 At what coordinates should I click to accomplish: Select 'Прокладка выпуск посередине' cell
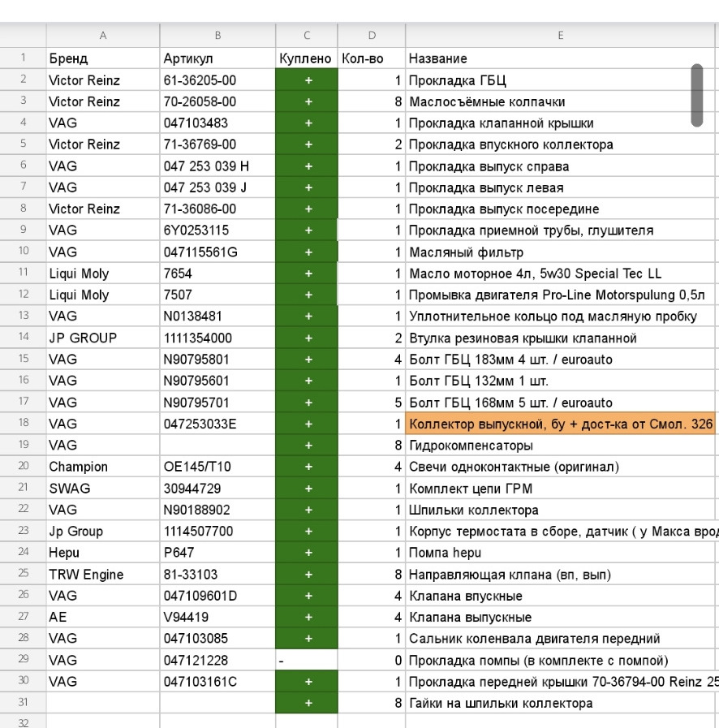point(560,209)
